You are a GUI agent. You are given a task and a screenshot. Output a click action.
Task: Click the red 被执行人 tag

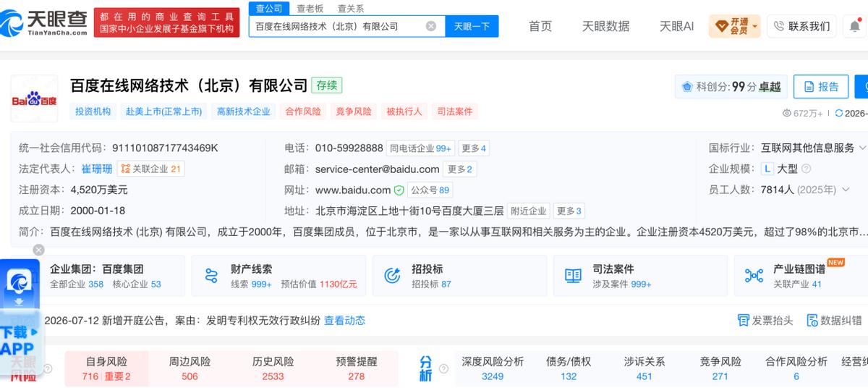(404, 111)
